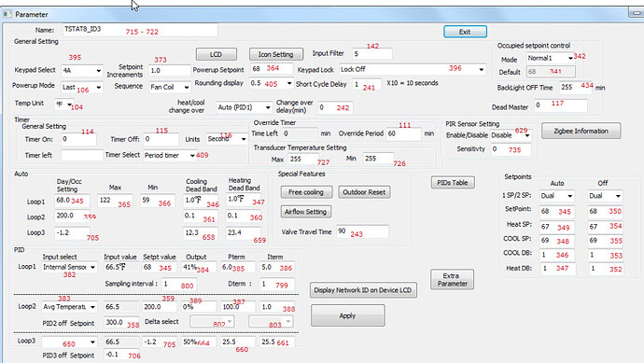The width and height of the screenshot is (644, 363).
Task: Click Loop2 Day/Occ Setting field 200.0
Action: click(72, 216)
